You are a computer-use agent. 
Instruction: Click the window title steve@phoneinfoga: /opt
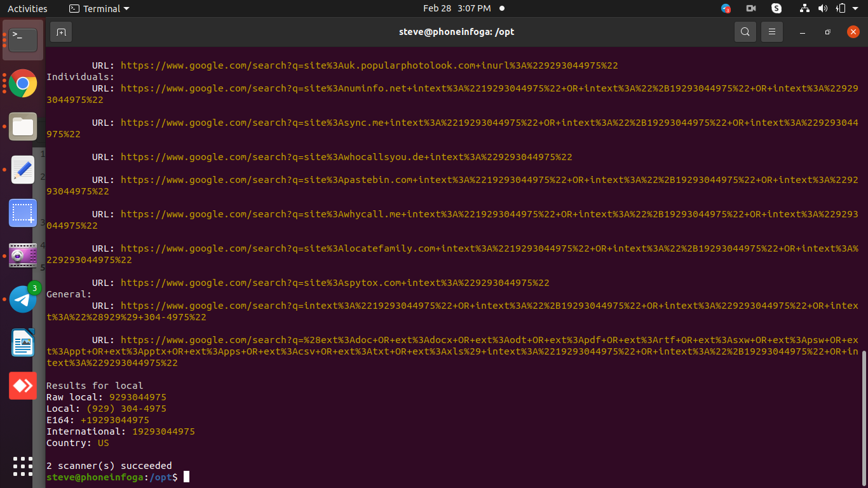[x=456, y=32]
